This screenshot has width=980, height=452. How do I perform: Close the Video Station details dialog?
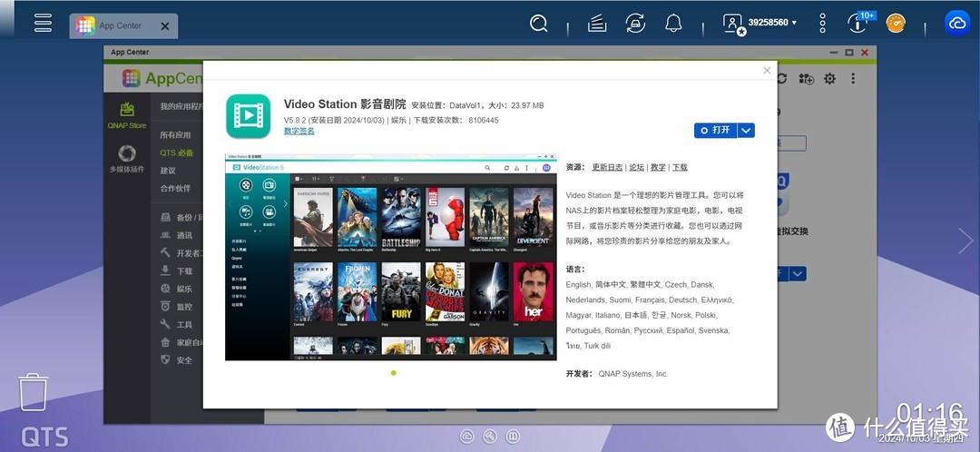pos(767,71)
